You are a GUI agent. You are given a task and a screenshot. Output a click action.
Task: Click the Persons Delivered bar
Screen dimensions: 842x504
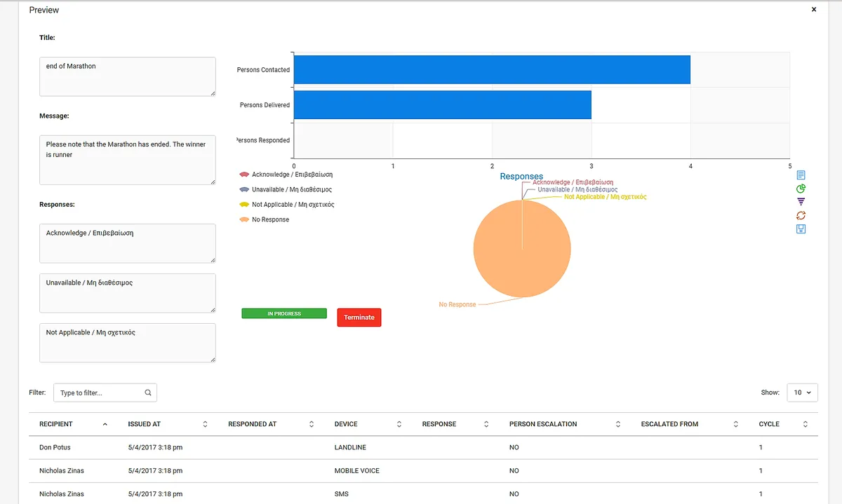tap(443, 104)
